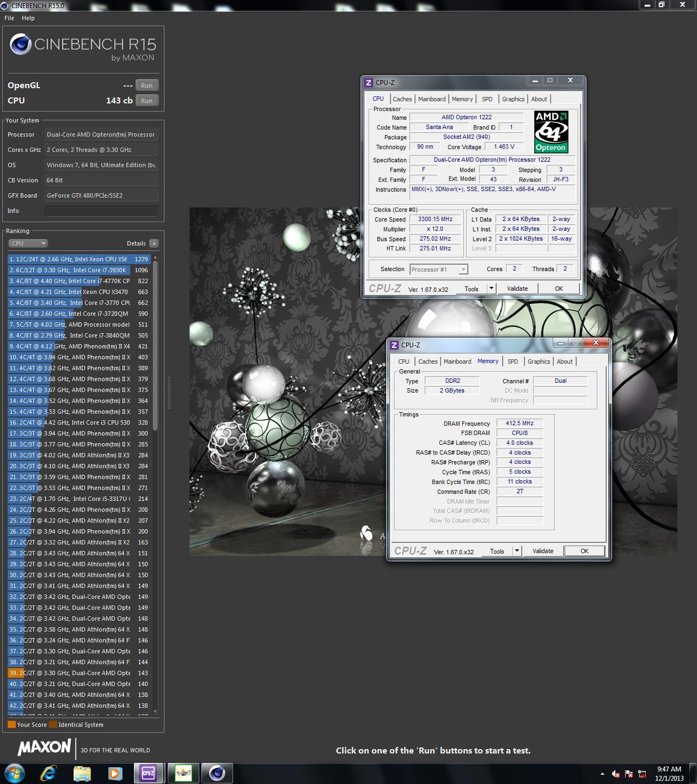The image size is (697, 784).
Task: Open the Help menu in Cinebench
Action: pos(28,18)
